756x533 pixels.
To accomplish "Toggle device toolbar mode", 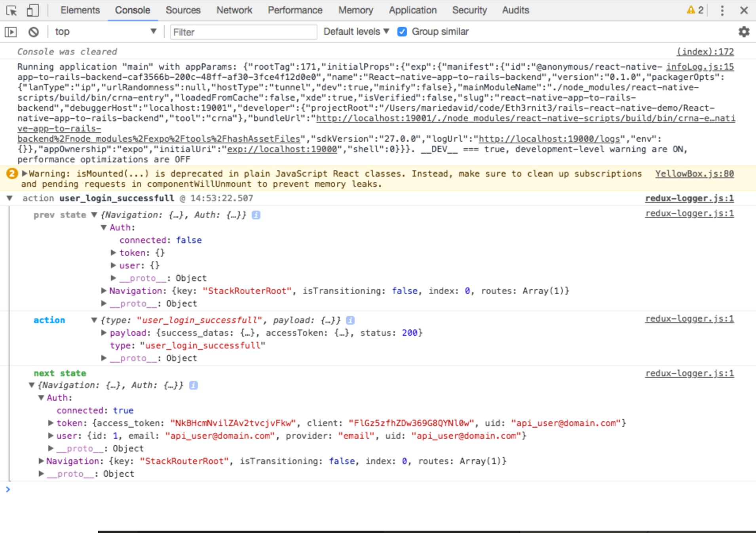I will tap(34, 10).
